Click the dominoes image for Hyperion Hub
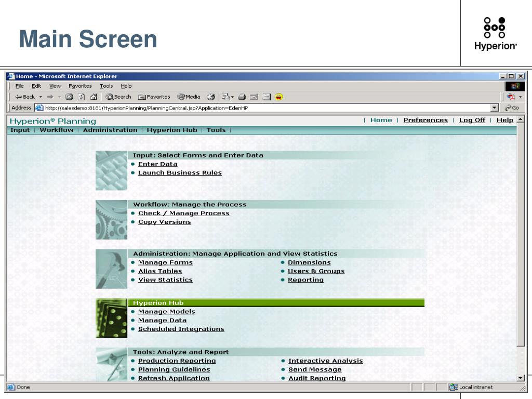Image resolution: width=532 pixels, height=399 pixels. [112, 318]
